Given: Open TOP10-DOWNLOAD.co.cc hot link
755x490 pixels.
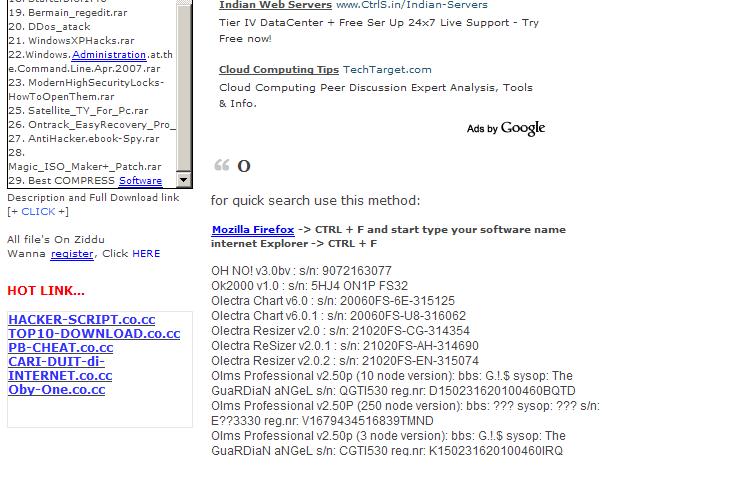Looking at the screenshot, I should point(94,334).
